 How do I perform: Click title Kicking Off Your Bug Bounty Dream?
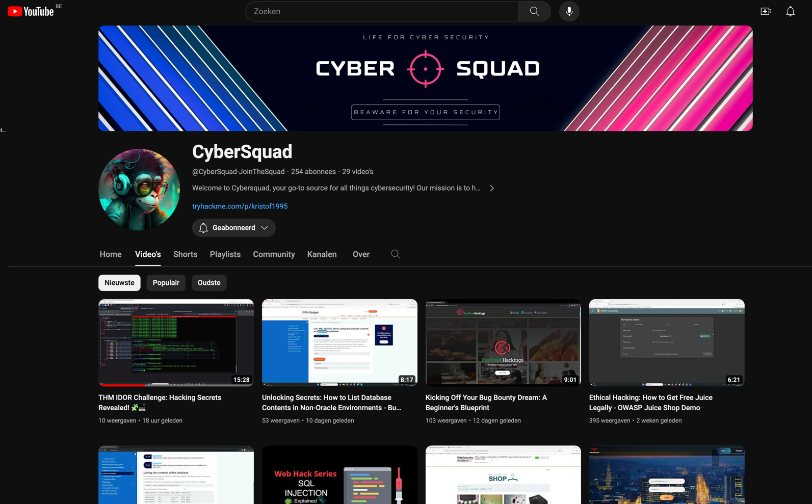point(486,403)
